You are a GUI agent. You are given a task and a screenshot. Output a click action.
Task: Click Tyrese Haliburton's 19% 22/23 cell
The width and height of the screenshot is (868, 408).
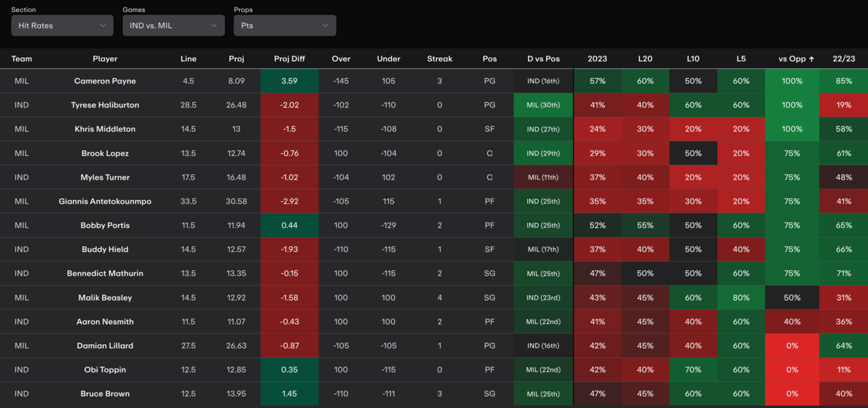[x=844, y=105]
